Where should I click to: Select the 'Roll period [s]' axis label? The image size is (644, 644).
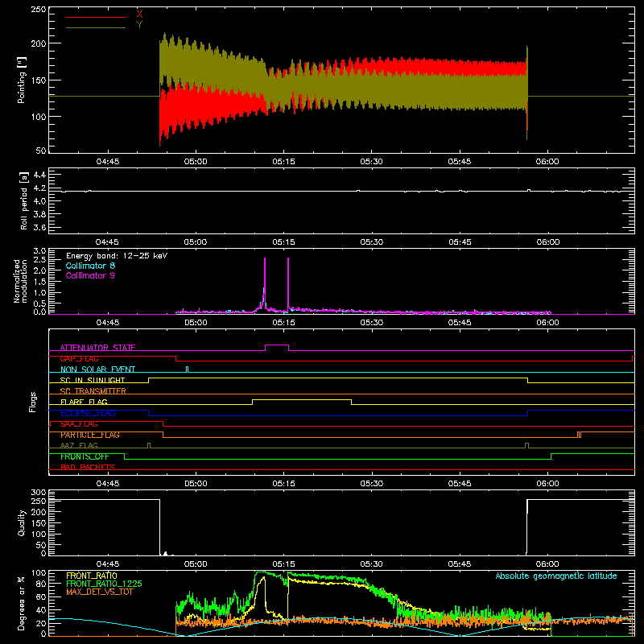coord(23,200)
